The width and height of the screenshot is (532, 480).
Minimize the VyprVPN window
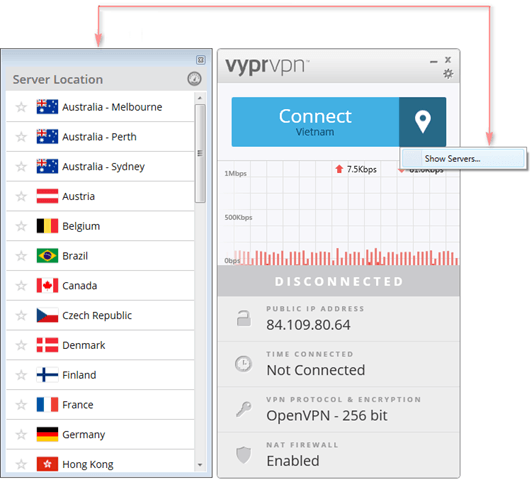[x=433, y=61]
